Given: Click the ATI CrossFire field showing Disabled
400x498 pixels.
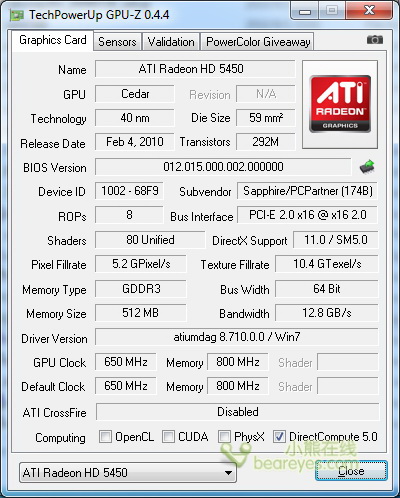Looking at the screenshot, I should (x=238, y=412).
